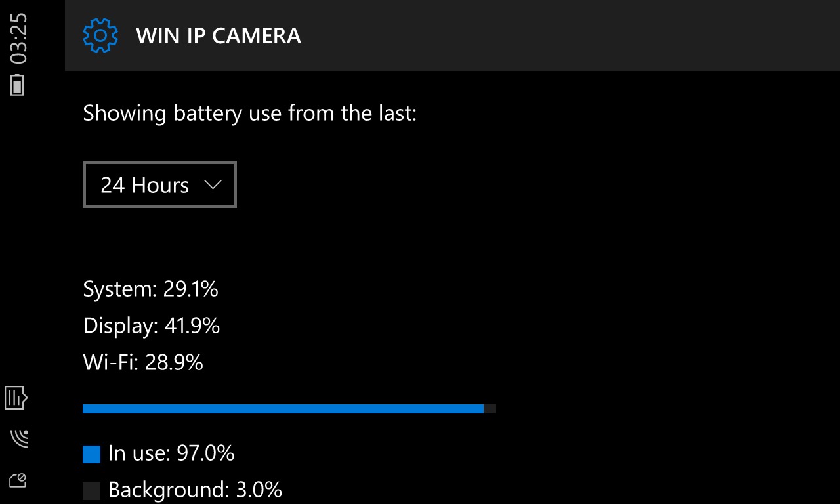
Task: Click the blue settings gear icon
Action: pos(100,35)
